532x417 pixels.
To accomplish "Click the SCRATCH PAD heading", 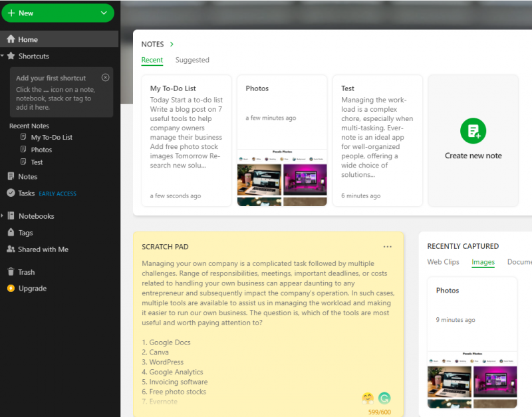I will coord(165,247).
